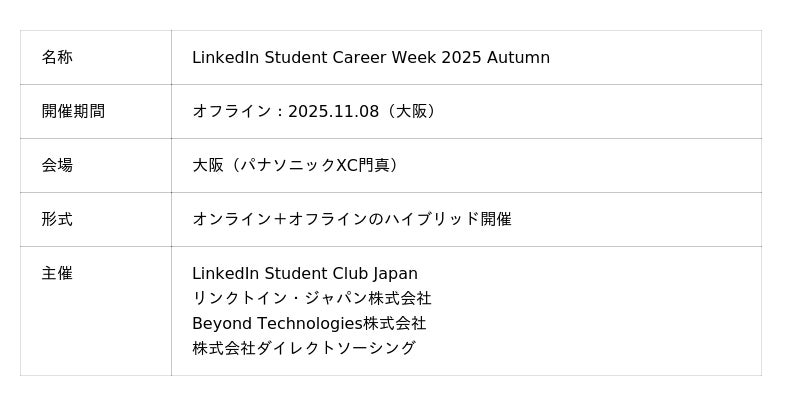Select the 会場 label cell

tap(57, 166)
